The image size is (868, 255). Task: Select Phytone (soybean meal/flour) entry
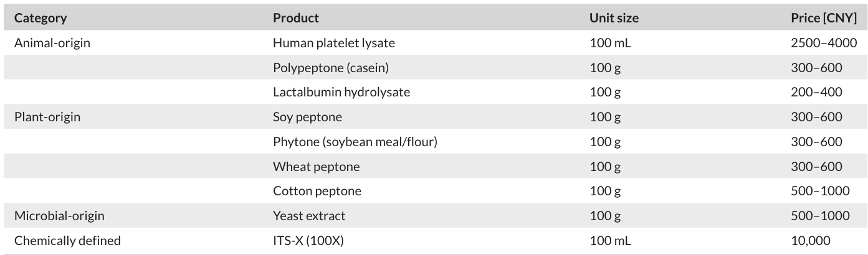(x=355, y=142)
